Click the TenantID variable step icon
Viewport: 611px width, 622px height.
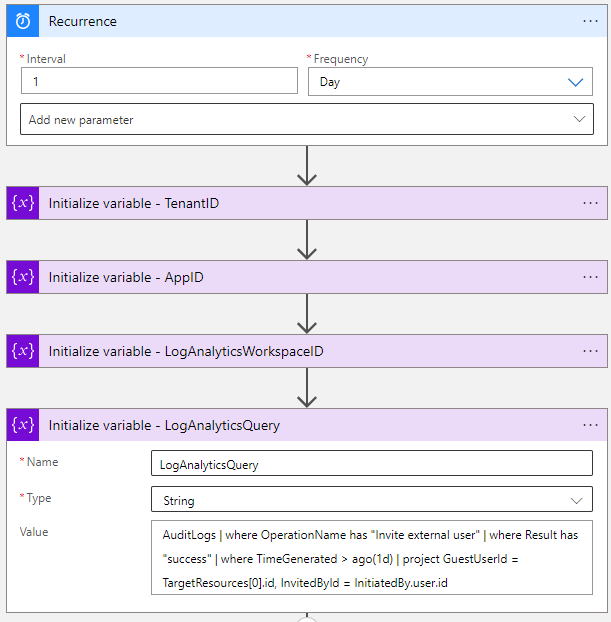coord(23,203)
